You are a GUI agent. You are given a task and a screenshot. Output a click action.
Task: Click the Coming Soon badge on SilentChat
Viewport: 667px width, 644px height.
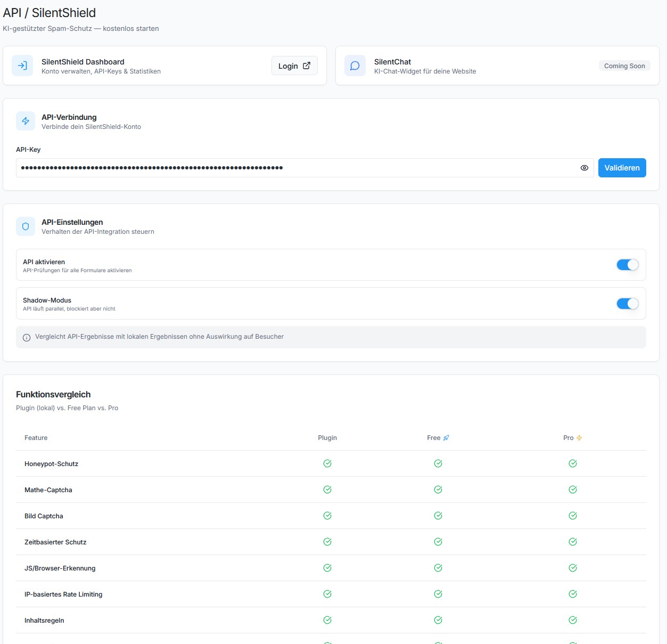[x=624, y=66]
